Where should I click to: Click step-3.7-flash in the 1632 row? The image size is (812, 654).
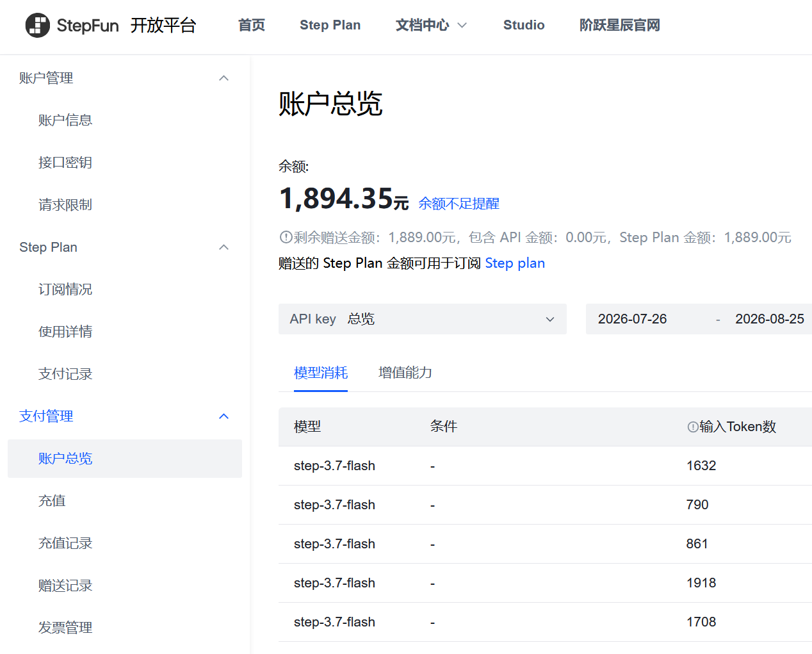click(334, 466)
